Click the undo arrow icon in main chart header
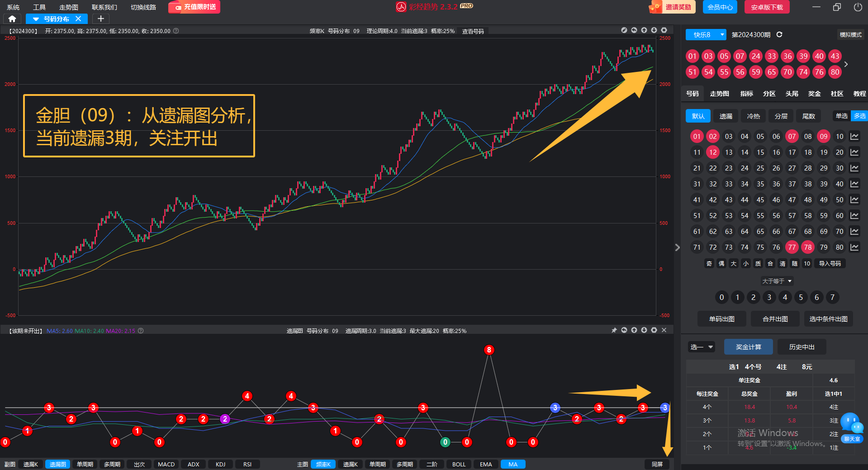 pos(634,30)
